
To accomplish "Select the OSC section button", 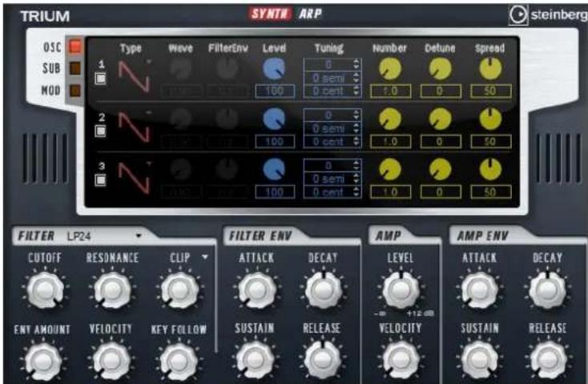I will (x=75, y=47).
